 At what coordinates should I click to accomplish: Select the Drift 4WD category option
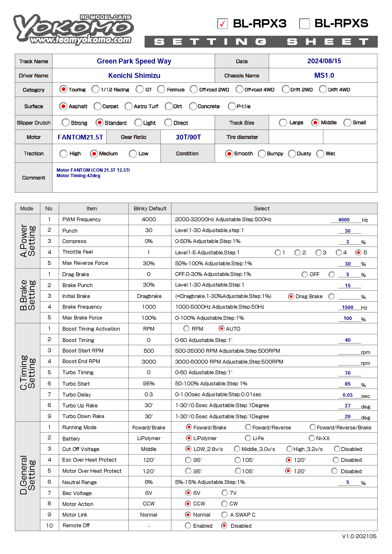click(323, 89)
